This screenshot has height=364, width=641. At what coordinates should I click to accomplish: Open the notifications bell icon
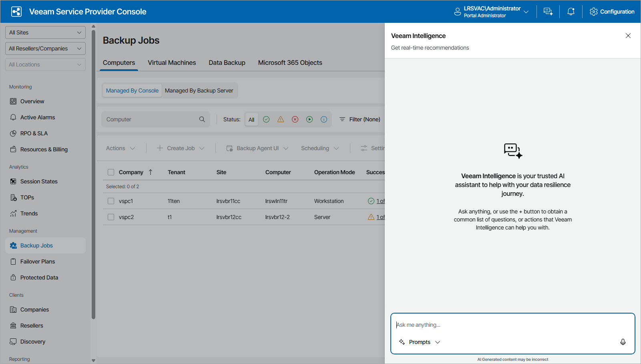(571, 12)
